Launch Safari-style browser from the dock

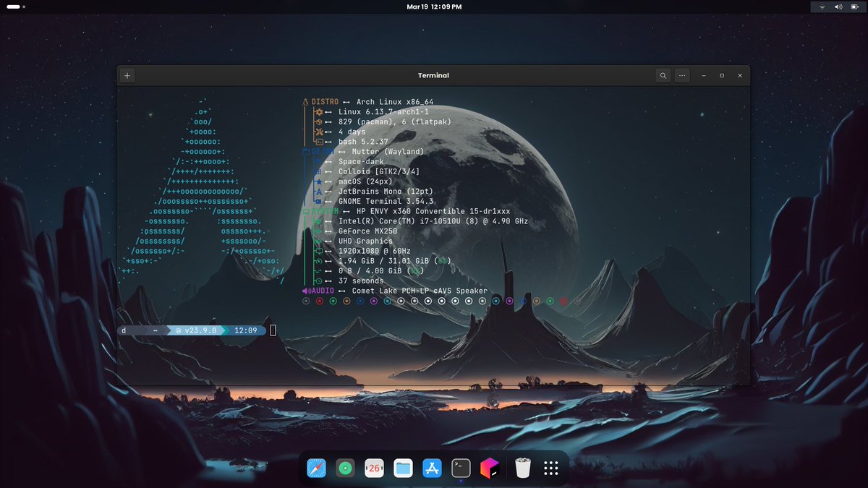click(316, 468)
